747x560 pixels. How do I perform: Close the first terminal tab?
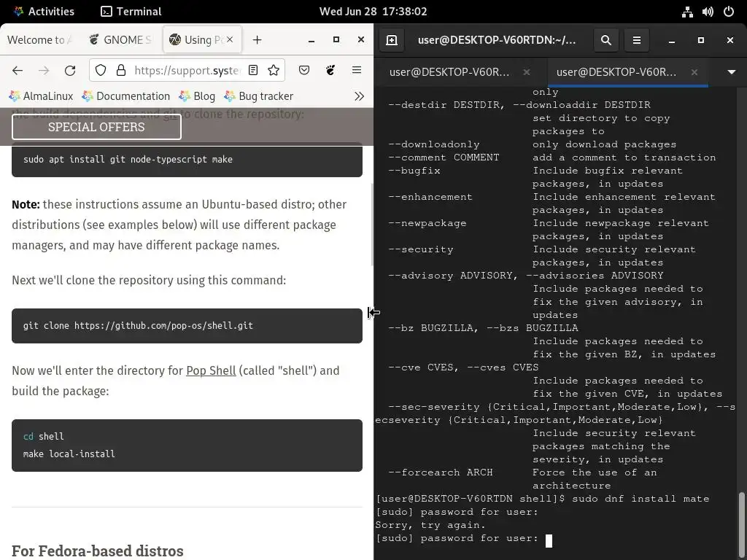527,72
